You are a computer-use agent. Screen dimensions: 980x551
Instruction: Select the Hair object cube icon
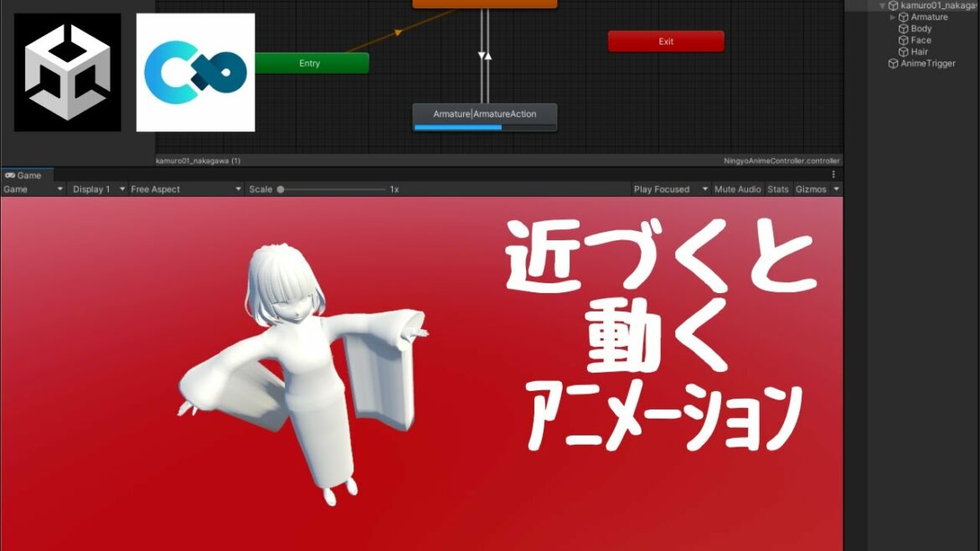point(903,52)
